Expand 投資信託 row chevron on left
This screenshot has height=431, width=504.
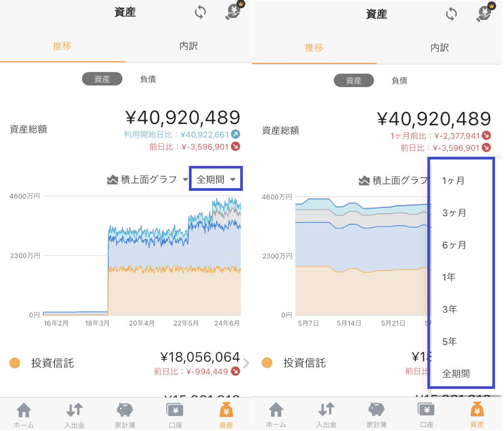coord(246,363)
